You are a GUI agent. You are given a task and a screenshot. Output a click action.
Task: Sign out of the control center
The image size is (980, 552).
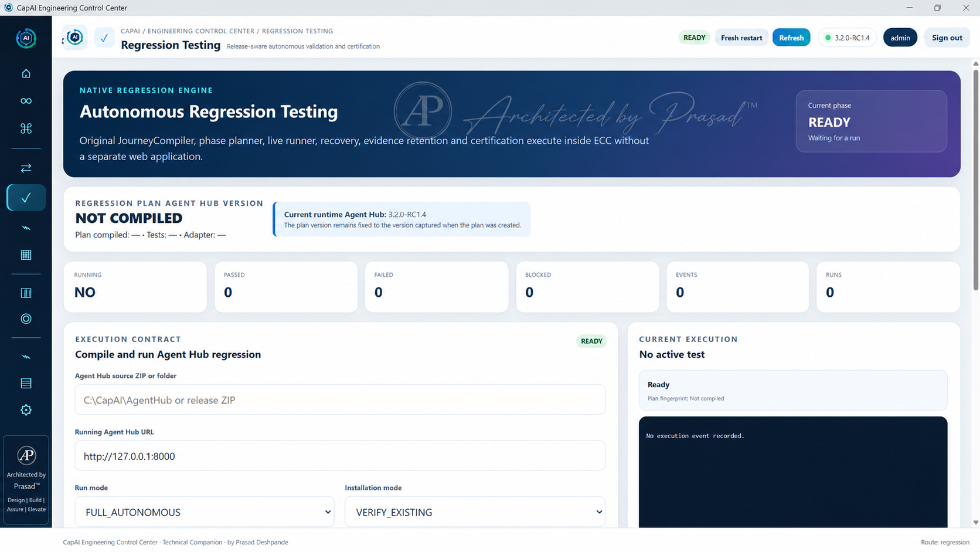947,38
